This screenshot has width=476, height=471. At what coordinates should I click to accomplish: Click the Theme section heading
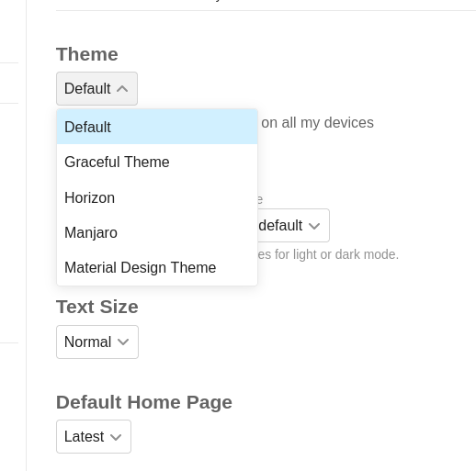(x=87, y=54)
